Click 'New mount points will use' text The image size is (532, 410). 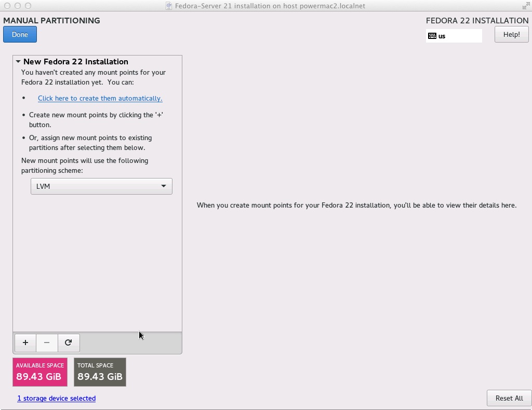85,166
